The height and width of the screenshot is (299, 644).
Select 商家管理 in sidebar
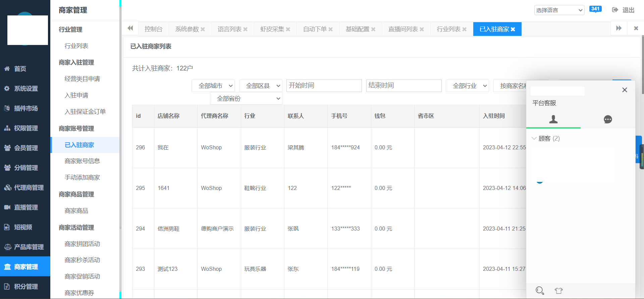(x=25, y=267)
